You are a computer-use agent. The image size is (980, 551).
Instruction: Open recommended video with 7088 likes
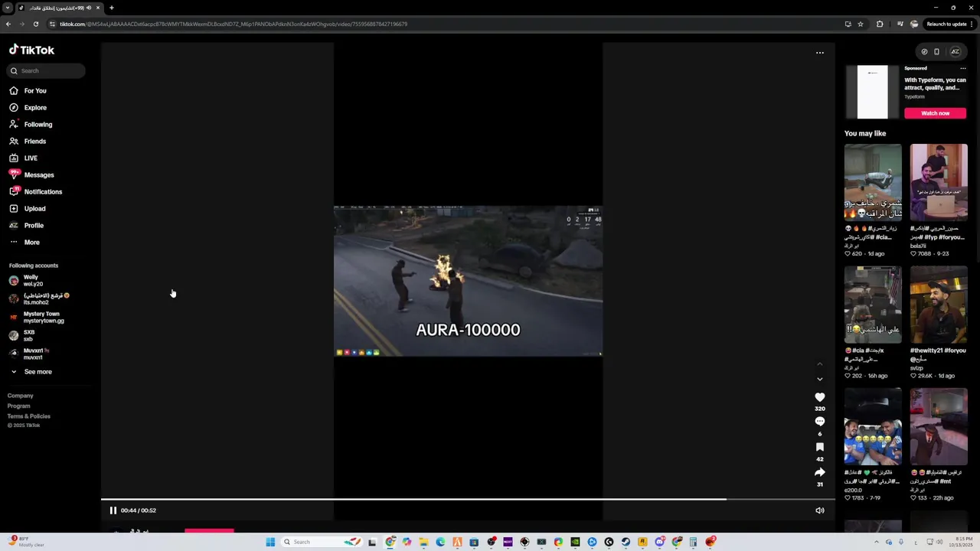(939, 182)
